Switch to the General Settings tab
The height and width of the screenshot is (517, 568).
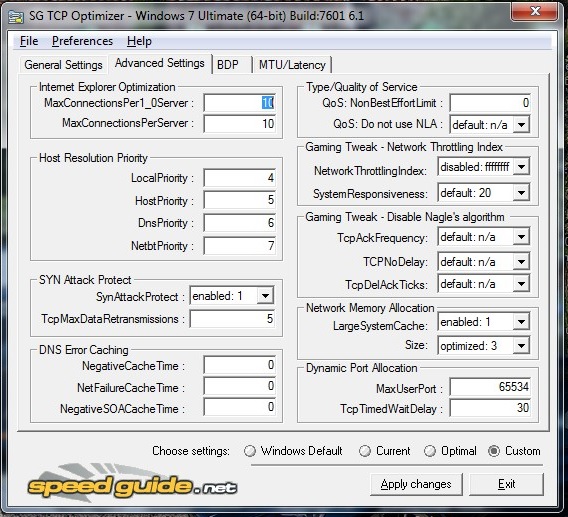[63, 65]
